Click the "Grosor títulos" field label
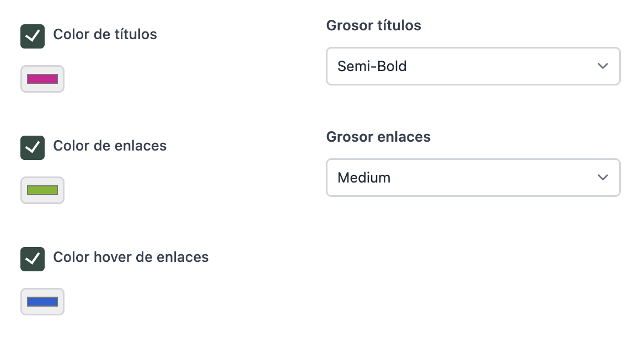 pyautogui.click(x=373, y=25)
